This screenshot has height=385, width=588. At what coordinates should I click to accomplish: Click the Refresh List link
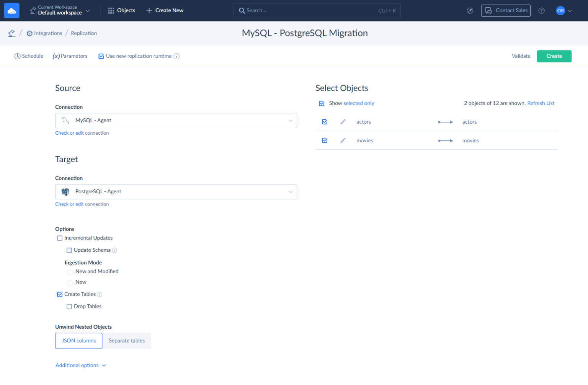coord(541,103)
